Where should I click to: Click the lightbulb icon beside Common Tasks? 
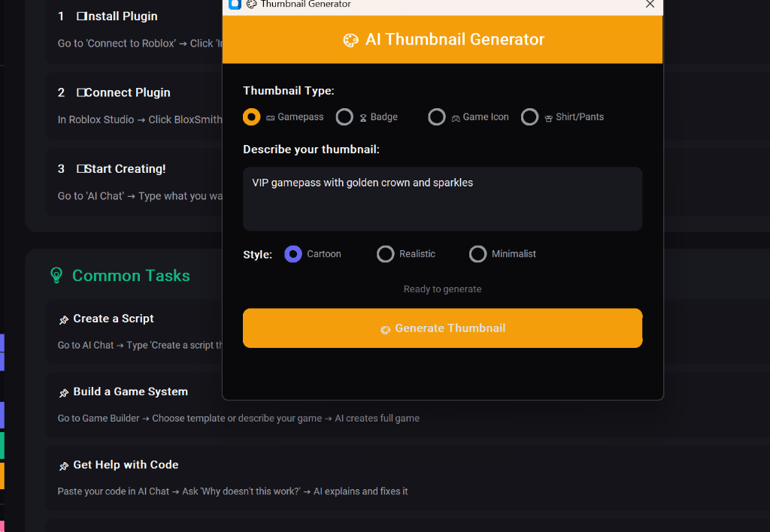coord(56,276)
